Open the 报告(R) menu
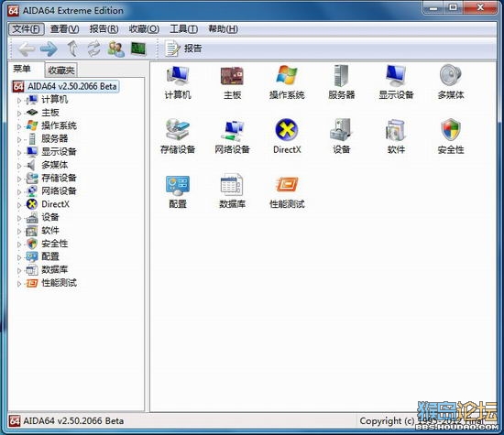Viewport: 504px width, 435px height. click(x=104, y=29)
